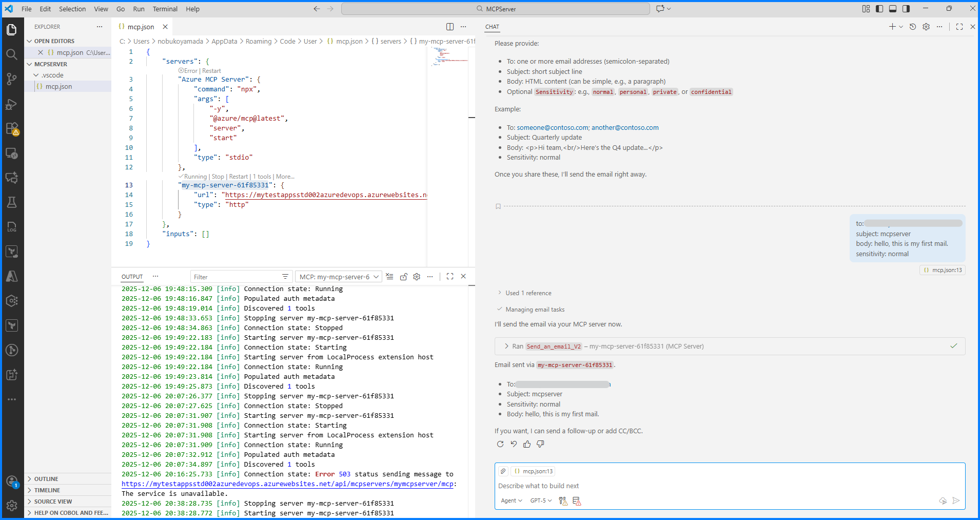Toggle the secondary side bar
The image size is (980, 520).
point(906,9)
